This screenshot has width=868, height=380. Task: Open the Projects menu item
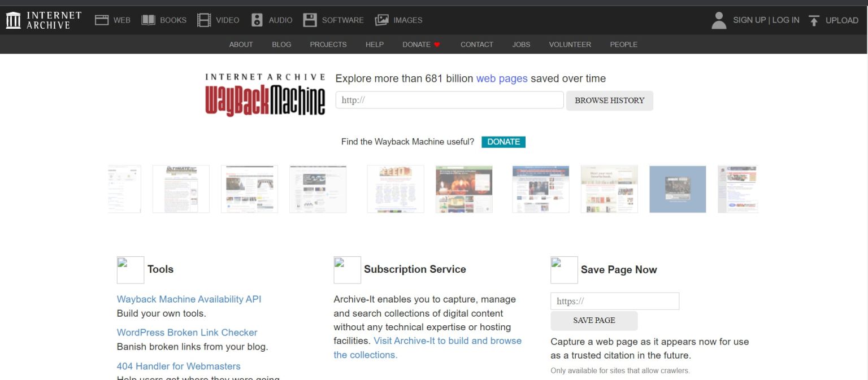click(x=328, y=45)
